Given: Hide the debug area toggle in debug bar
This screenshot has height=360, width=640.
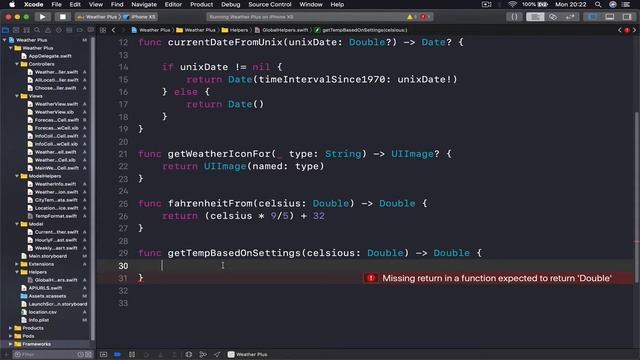Looking at the screenshot, I should (103, 354).
